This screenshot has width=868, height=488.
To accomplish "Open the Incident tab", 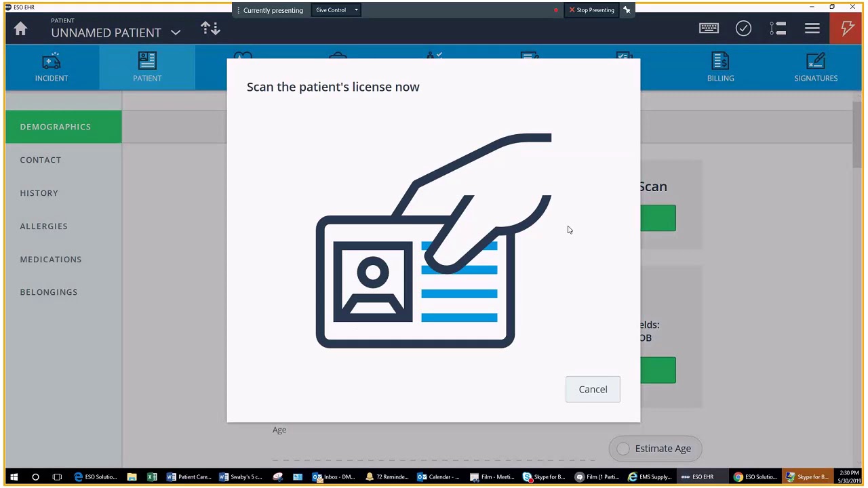I will click(x=52, y=68).
